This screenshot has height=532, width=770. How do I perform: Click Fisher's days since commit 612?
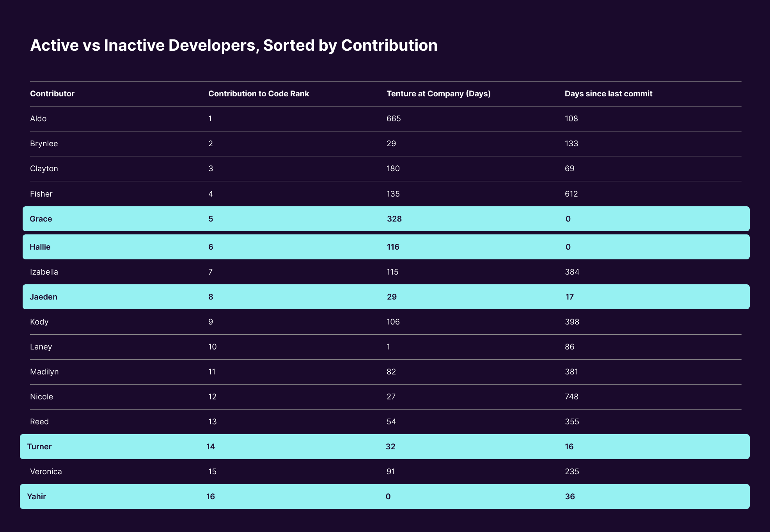click(571, 194)
